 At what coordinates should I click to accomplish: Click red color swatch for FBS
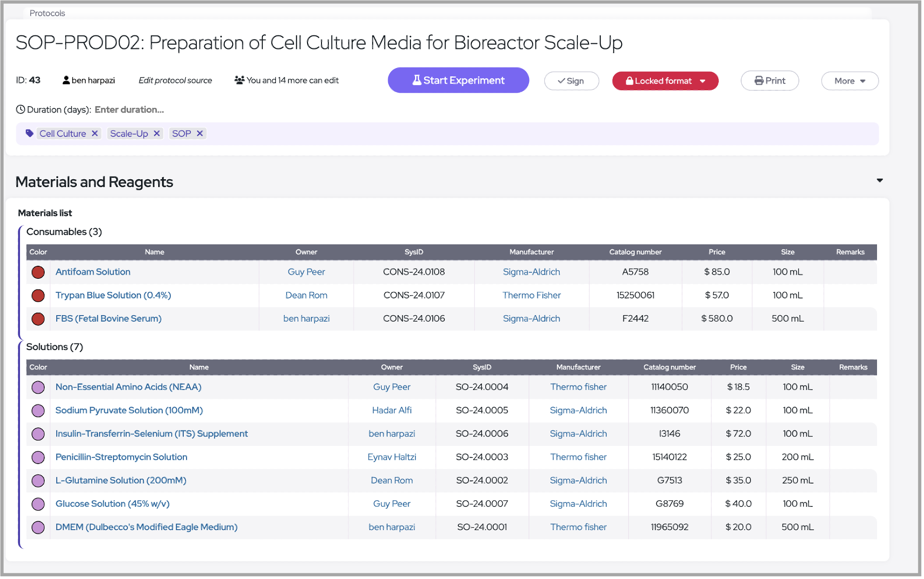click(38, 320)
